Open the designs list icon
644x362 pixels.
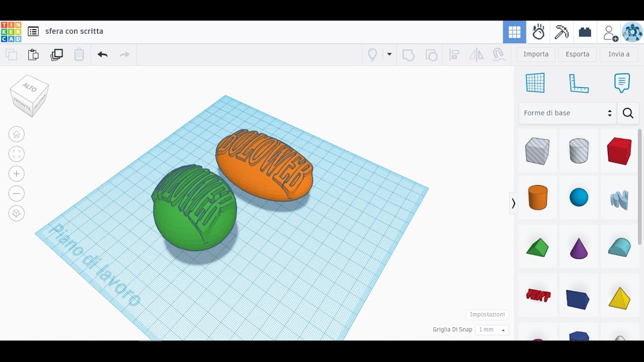coord(33,31)
